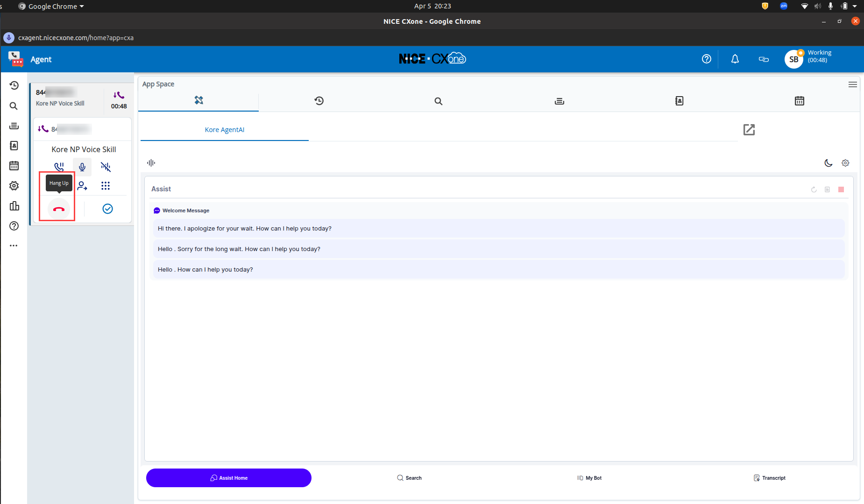Click the link icon in header

point(764,59)
